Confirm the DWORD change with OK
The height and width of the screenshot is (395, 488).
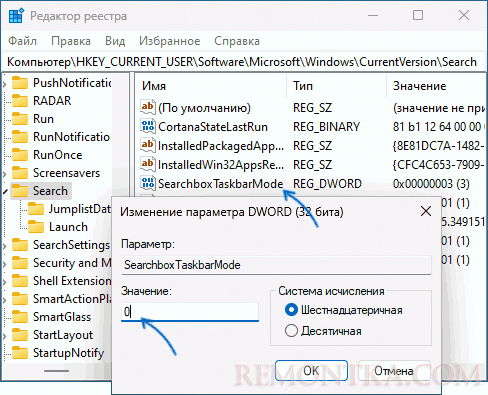click(x=311, y=371)
